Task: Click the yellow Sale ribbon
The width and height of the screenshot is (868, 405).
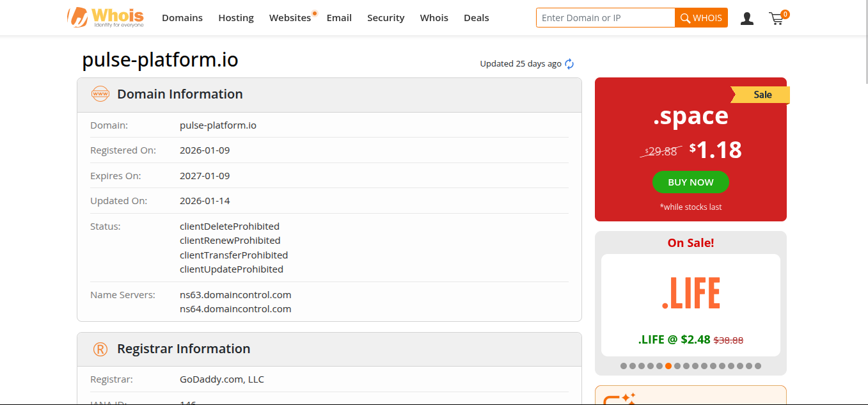Action: (761, 95)
